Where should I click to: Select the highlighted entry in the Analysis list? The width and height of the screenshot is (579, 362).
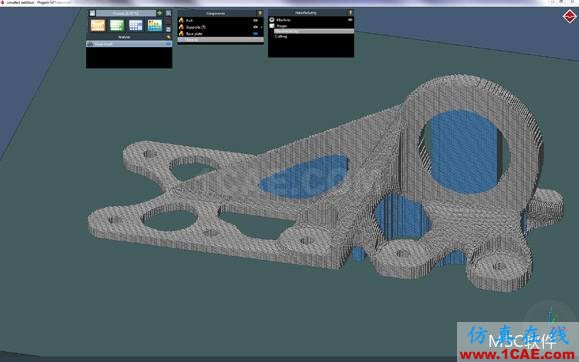tap(129, 44)
